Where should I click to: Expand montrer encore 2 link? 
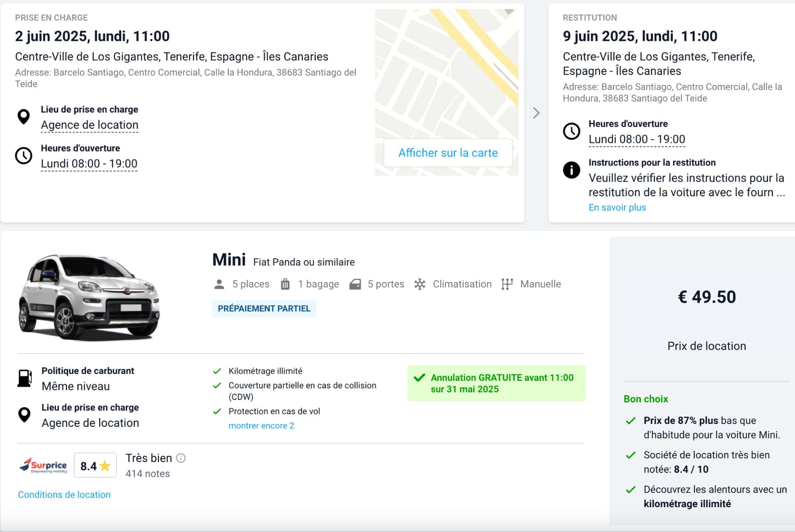[261, 426]
